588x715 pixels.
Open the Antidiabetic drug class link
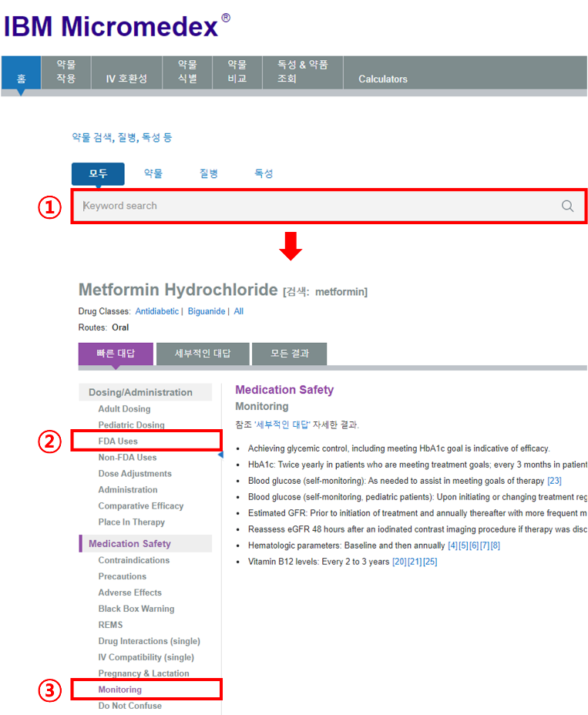click(156, 311)
